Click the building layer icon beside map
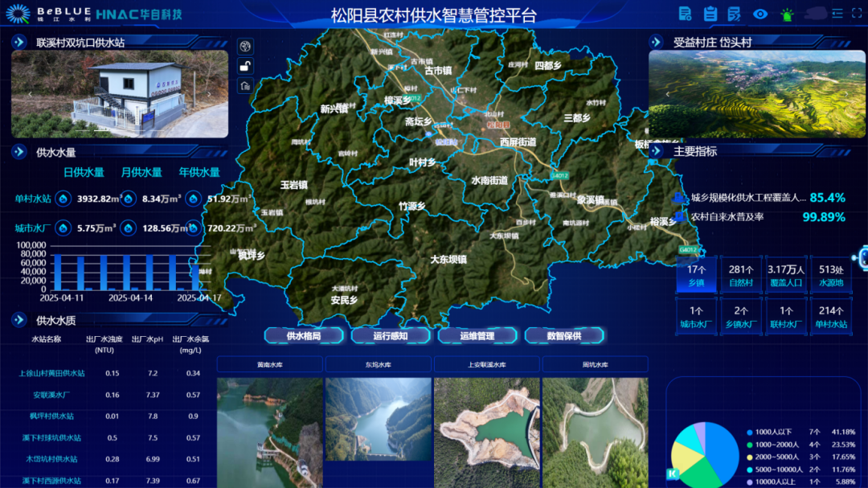Screen dimensions: 868x488 (x=245, y=86)
